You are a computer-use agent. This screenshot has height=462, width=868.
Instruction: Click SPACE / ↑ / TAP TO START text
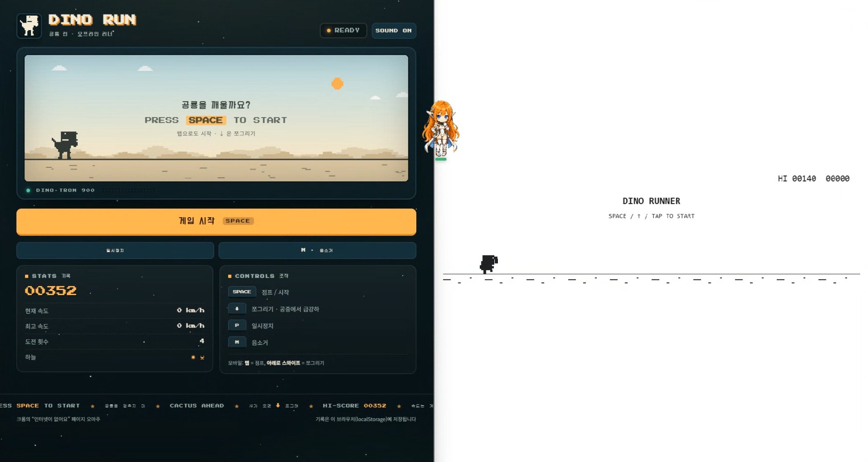coord(651,216)
